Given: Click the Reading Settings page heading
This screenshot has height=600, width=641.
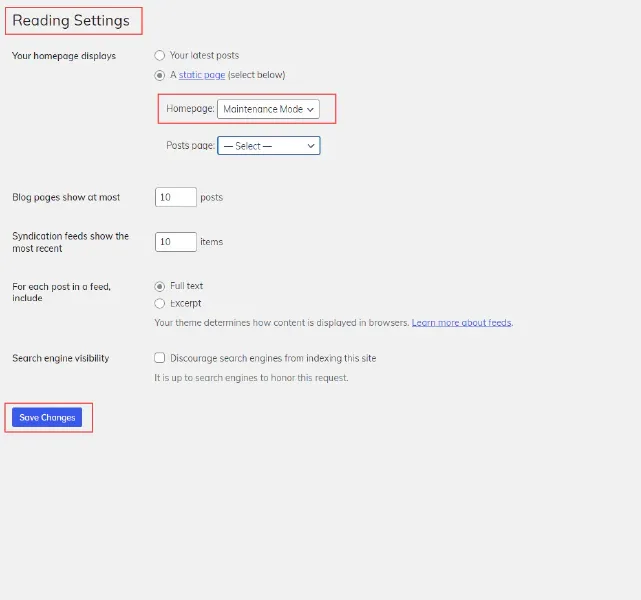Looking at the screenshot, I should (x=71, y=20).
